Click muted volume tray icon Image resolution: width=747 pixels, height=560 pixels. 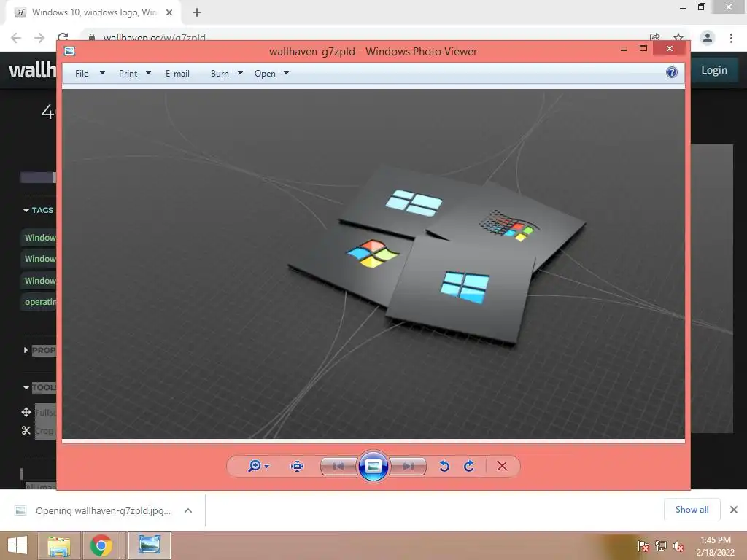click(678, 546)
